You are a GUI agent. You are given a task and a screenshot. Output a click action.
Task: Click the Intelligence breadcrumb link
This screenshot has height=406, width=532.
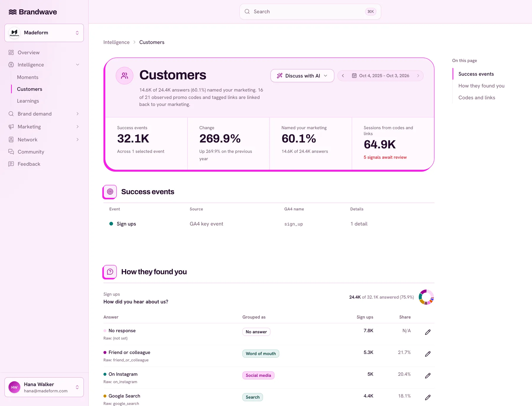click(116, 42)
